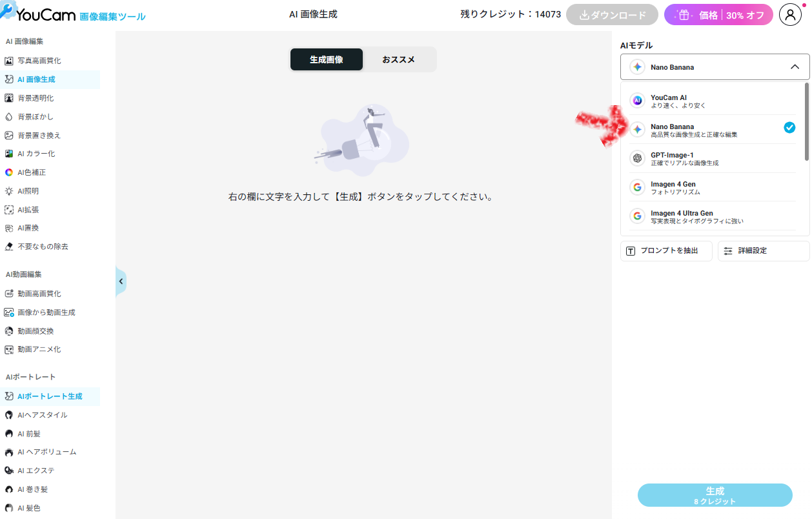Screen dimensions: 812x519
Task: Select AI 画像生成 in the sidebar
Action: click(x=50, y=79)
